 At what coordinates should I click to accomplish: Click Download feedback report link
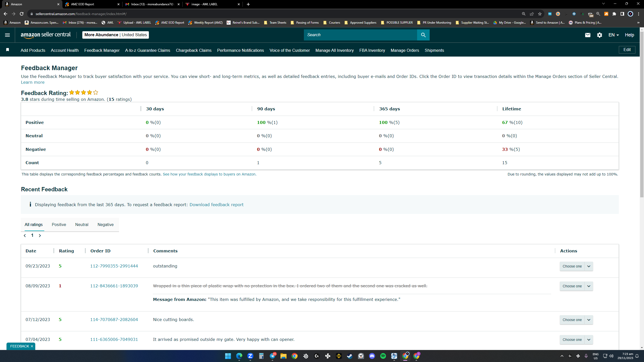point(216,205)
